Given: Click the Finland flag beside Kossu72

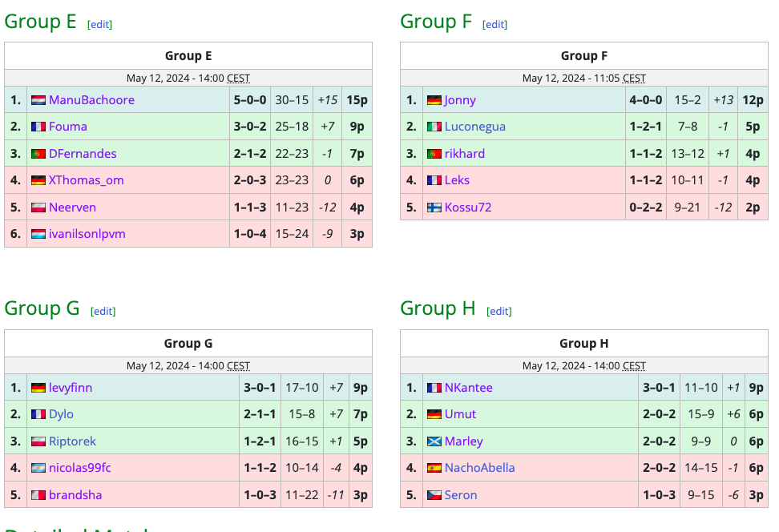Looking at the screenshot, I should pos(434,208).
